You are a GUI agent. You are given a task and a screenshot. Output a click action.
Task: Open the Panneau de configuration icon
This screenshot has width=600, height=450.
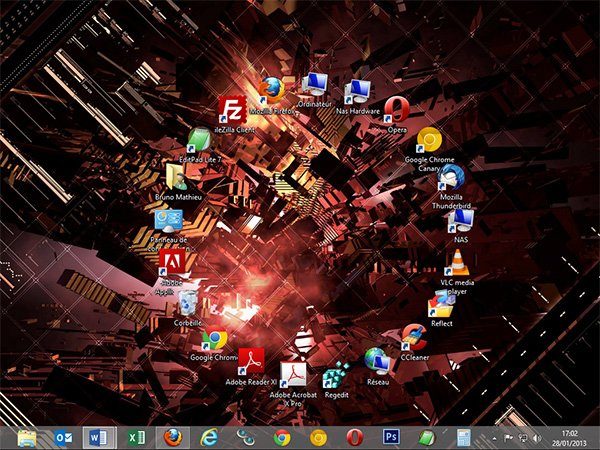click(168, 221)
